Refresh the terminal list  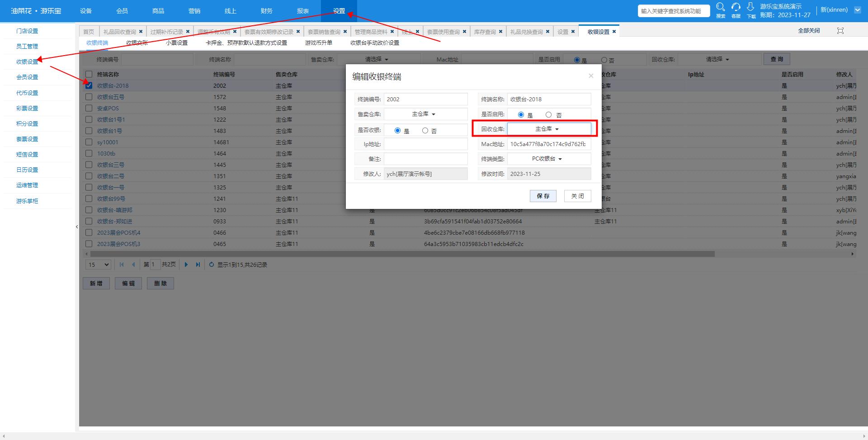pos(211,265)
